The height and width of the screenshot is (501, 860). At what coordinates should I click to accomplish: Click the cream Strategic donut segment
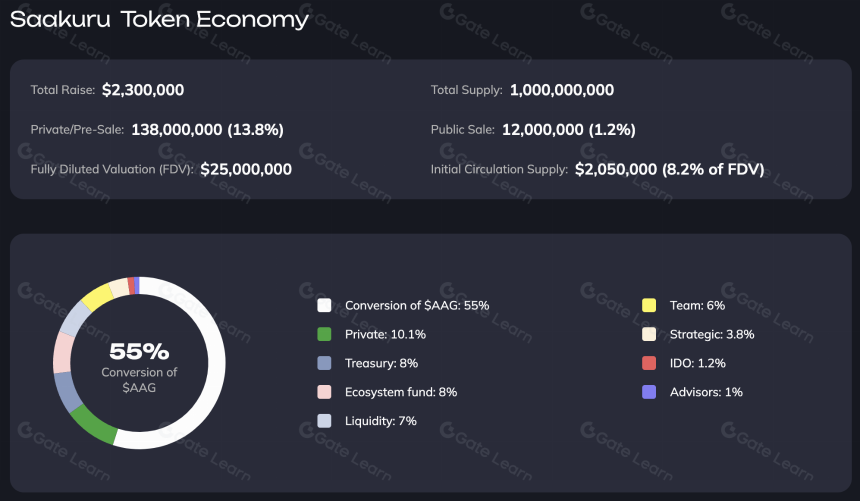click(x=119, y=288)
